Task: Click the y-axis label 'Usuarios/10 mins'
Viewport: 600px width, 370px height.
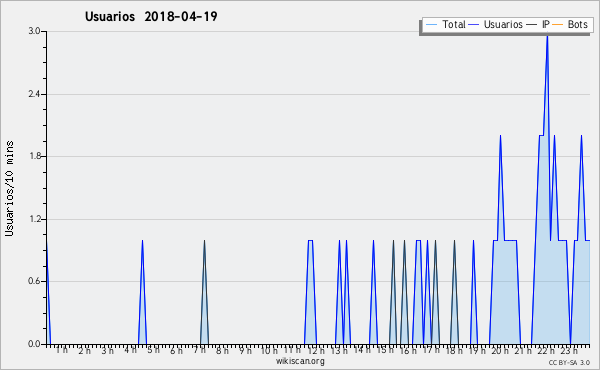Action: click(x=9, y=188)
